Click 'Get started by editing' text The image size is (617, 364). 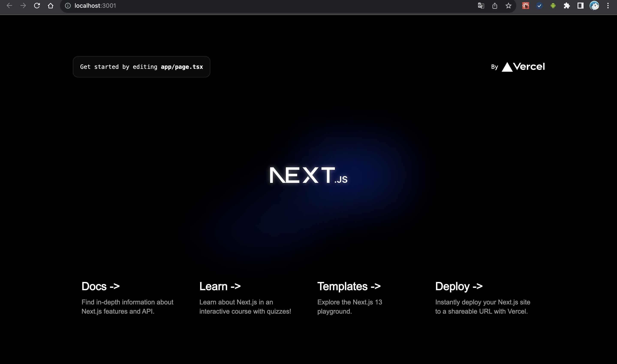point(119,67)
